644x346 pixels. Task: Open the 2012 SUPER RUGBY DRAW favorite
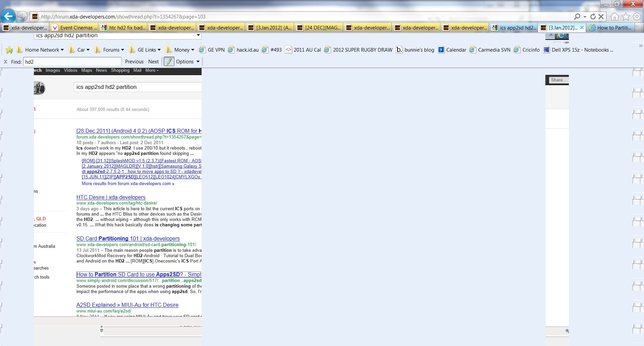358,50
